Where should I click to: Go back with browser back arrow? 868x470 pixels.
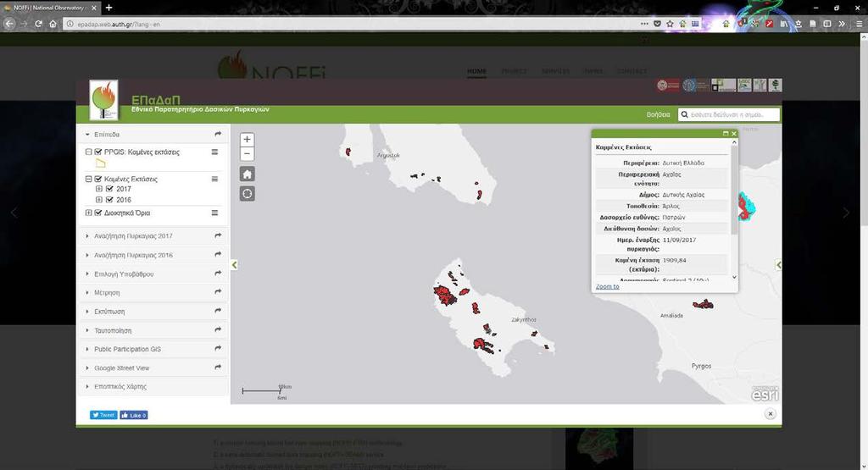[x=8, y=24]
